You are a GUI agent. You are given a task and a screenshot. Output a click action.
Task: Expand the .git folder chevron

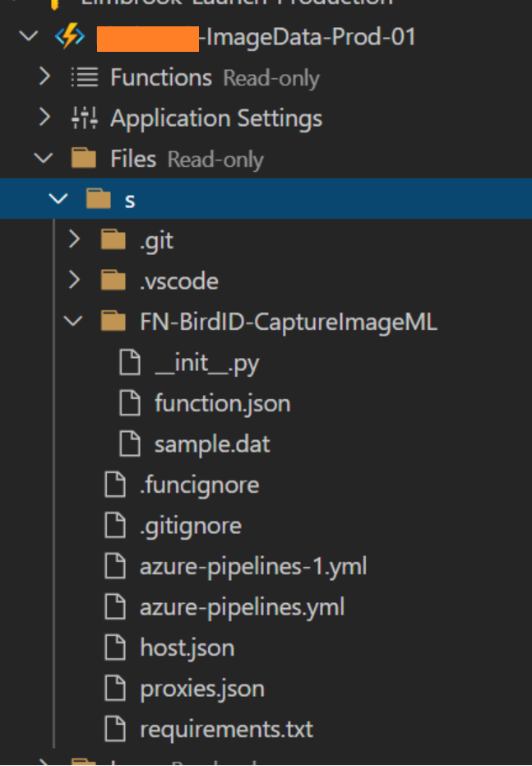[74, 240]
